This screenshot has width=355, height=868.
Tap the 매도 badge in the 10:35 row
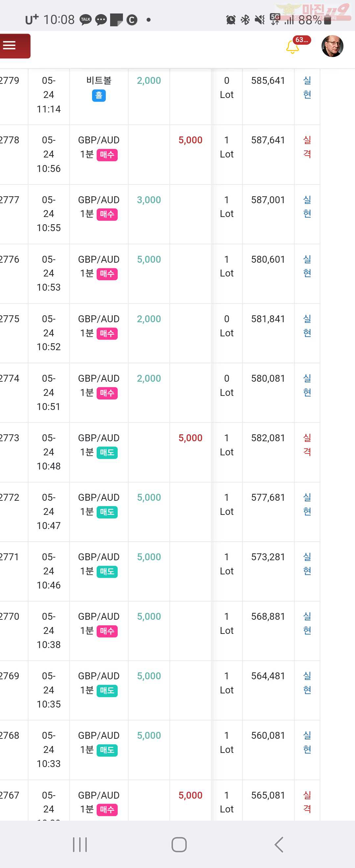pyautogui.click(x=107, y=690)
